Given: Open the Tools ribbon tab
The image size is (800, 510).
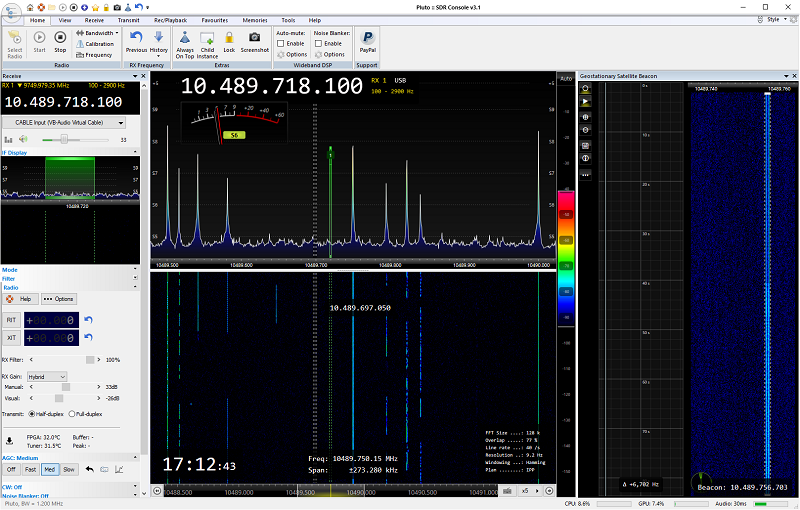Looking at the screenshot, I should tap(288, 20).
